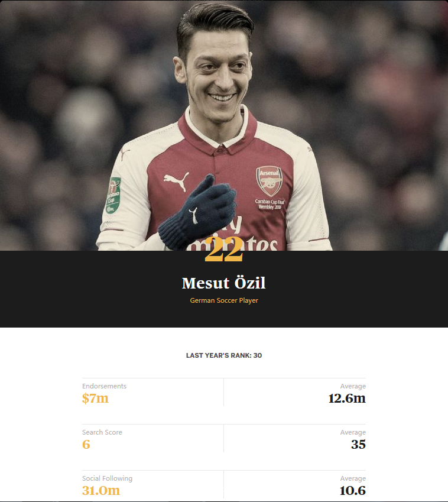Image resolution: width=448 pixels, height=502 pixels.
Task: Click the Last Year's Rank: 30 text
Action: pyautogui.click(x=223, y=355)
